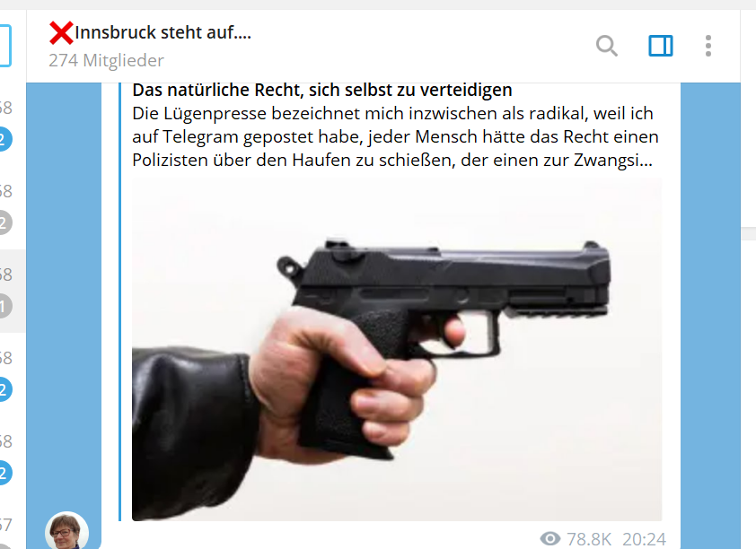Open the Innsbruck steht auf group info
The height and width of the screenshot is (549, 756).
click(163, 33)
